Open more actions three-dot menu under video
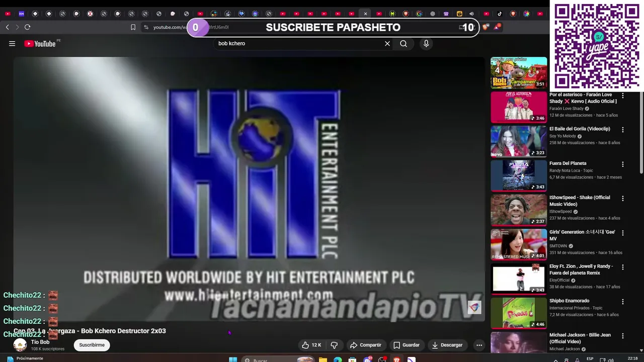 pyautogui.click(x=479, y=345)
